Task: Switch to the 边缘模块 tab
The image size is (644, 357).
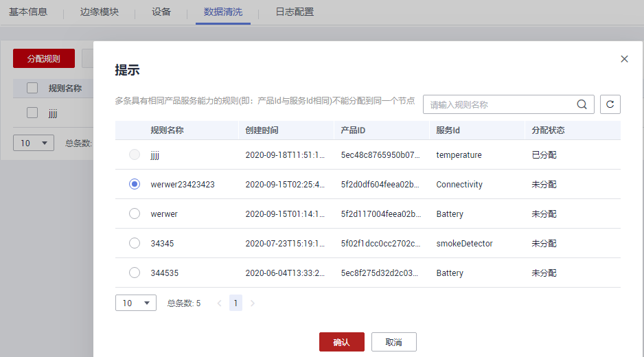Action: point(100,12)
